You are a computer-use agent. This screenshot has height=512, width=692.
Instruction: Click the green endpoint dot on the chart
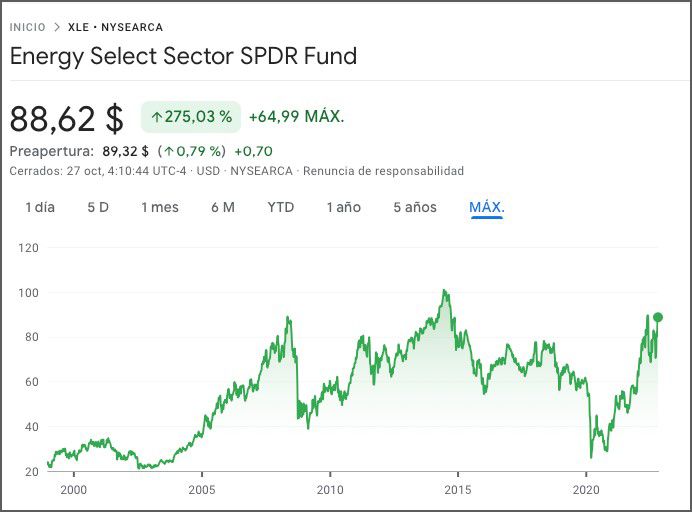click(657, 317)
